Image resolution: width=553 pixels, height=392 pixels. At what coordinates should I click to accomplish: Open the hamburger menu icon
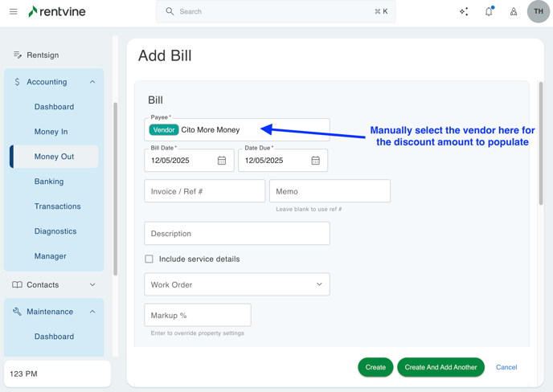pos(13,12)
